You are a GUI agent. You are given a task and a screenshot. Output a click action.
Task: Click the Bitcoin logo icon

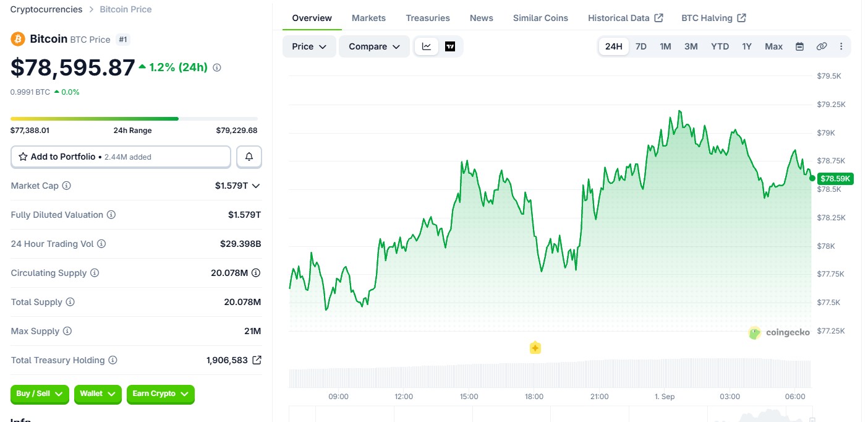click(x=18, y=39)
